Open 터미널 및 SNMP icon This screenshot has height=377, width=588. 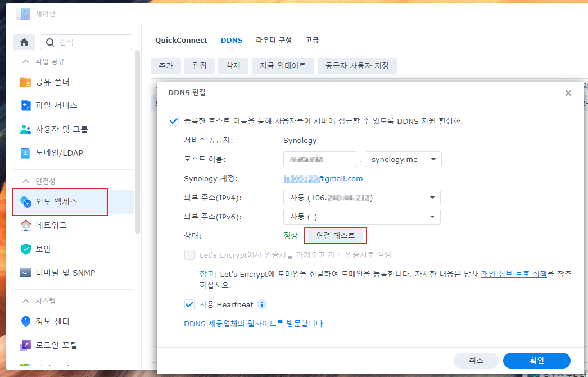[x=25, y=273]
